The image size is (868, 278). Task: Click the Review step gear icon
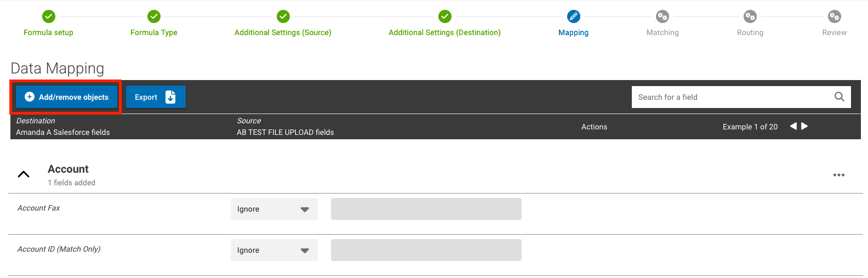835,16
